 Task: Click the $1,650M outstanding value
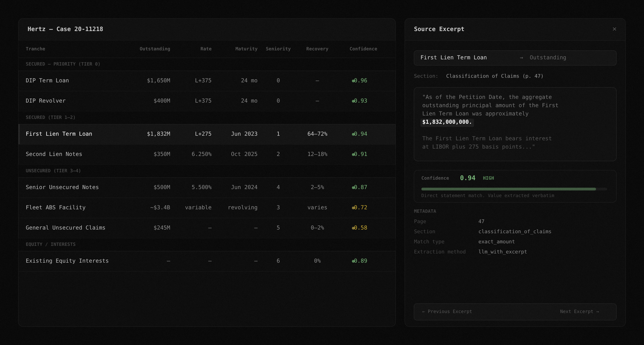coord(158,80)
